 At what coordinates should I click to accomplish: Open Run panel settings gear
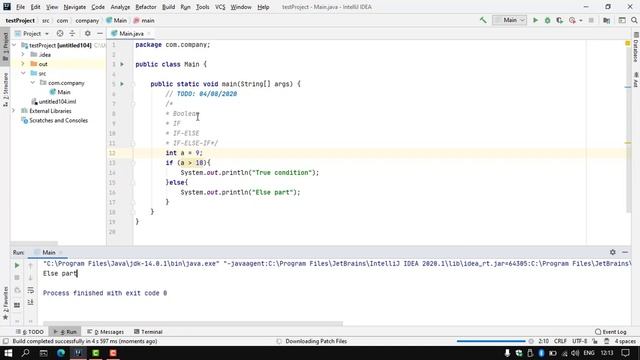click(612, 252)
